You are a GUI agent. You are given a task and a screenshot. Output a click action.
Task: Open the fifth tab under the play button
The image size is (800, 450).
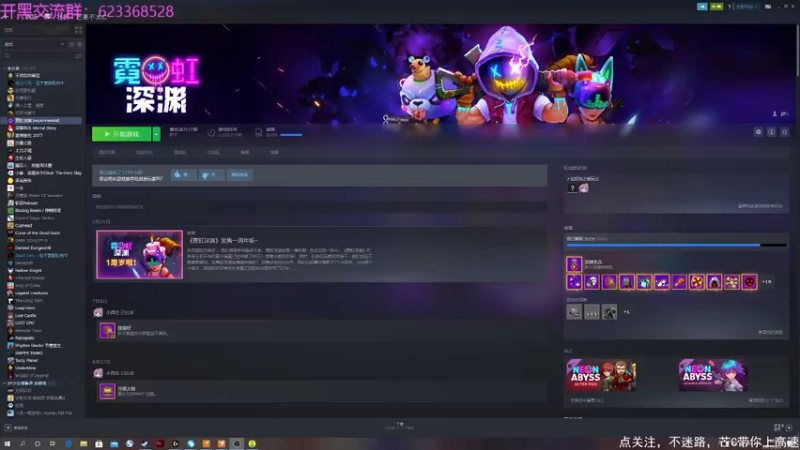click(x=245, y=153)
